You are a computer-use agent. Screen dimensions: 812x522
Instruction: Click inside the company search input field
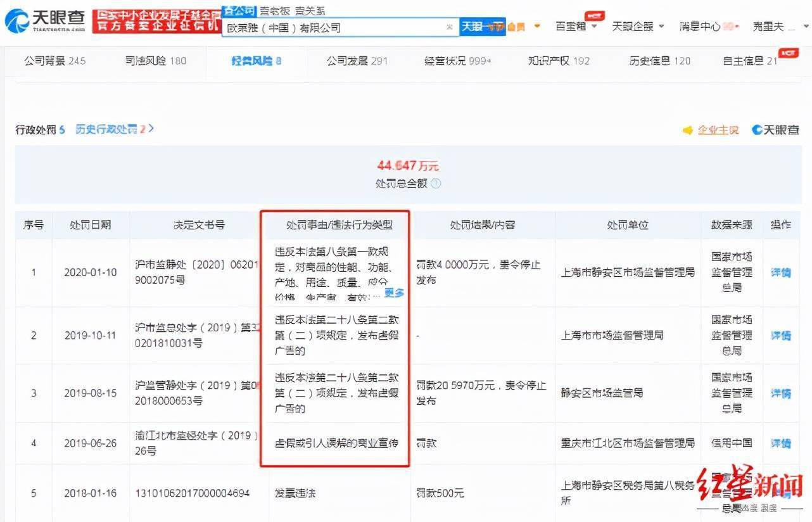click(x=329, y=28)
